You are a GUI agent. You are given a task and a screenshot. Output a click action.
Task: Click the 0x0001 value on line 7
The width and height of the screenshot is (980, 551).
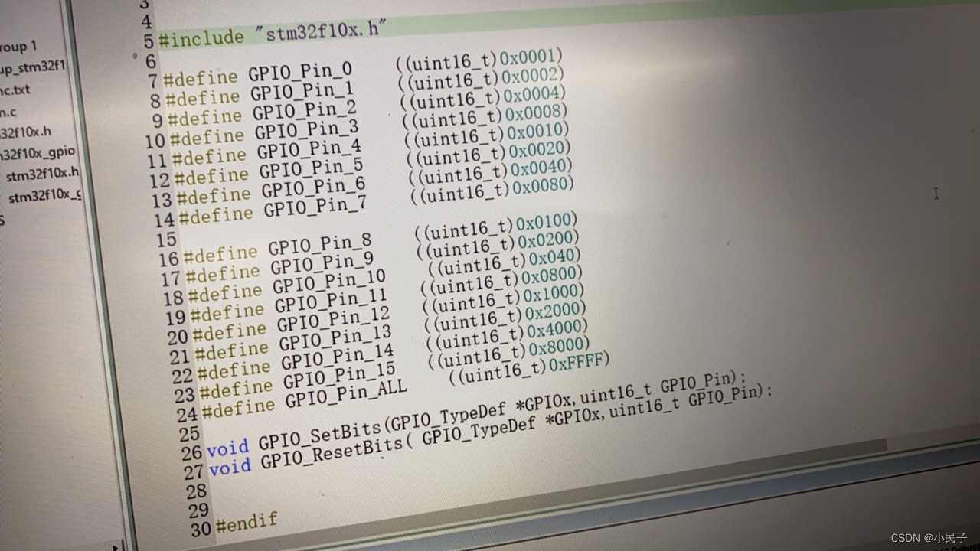click(531, 57)
